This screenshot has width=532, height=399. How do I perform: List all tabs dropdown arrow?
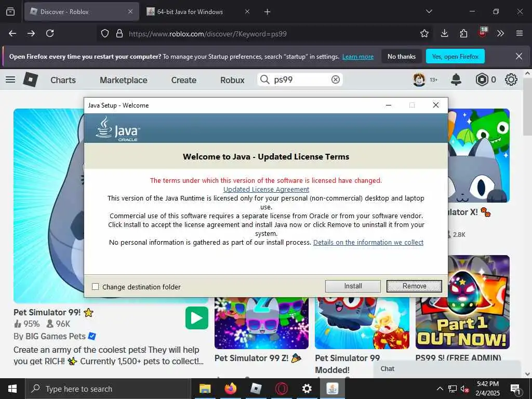429,11
